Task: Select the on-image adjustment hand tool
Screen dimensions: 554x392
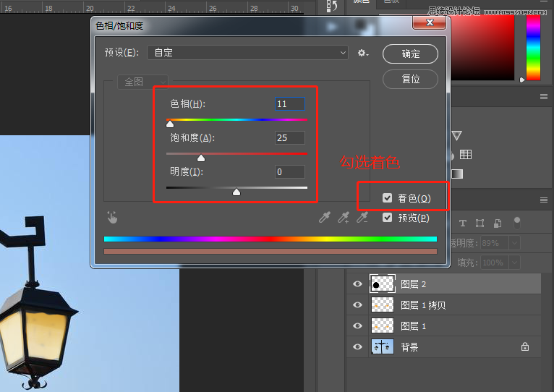Action: tap(112, 218)
